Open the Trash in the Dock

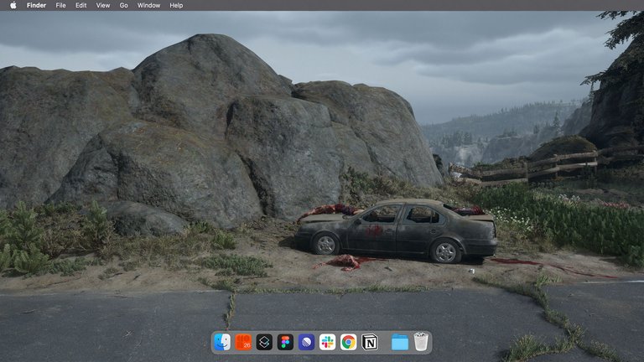pyautogui.click(x=421, y=342)
